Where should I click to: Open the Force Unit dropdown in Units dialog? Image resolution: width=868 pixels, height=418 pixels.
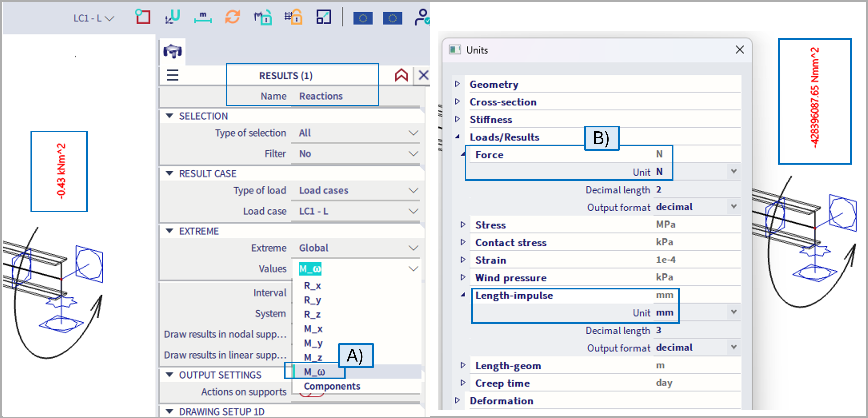click(x=733, y=172)
